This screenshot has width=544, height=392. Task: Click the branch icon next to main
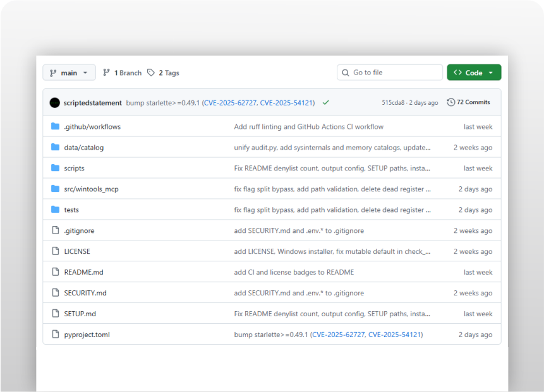54,72
